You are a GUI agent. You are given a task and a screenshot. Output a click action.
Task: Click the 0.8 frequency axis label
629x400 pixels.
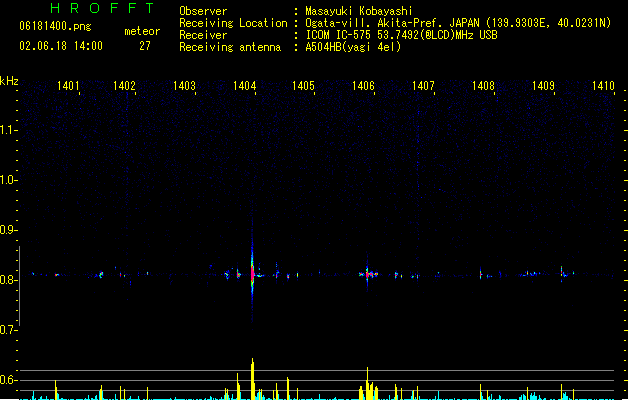click(7, 280)
